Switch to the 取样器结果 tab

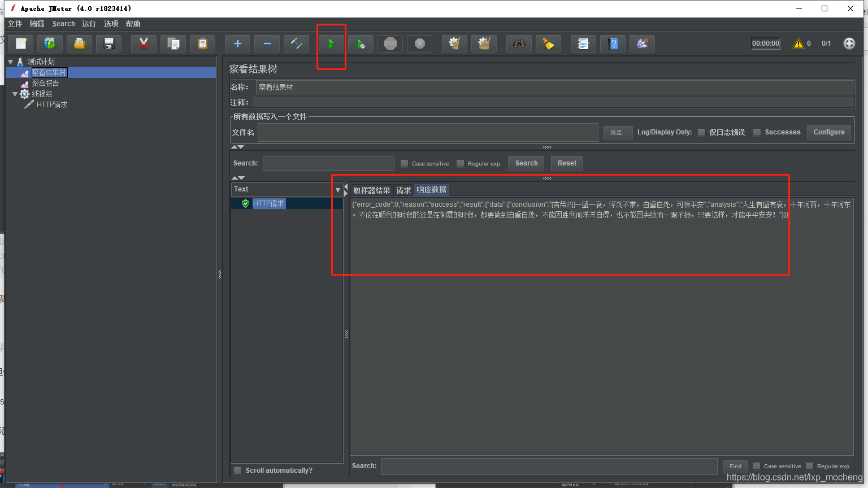(x=371, y=190)
